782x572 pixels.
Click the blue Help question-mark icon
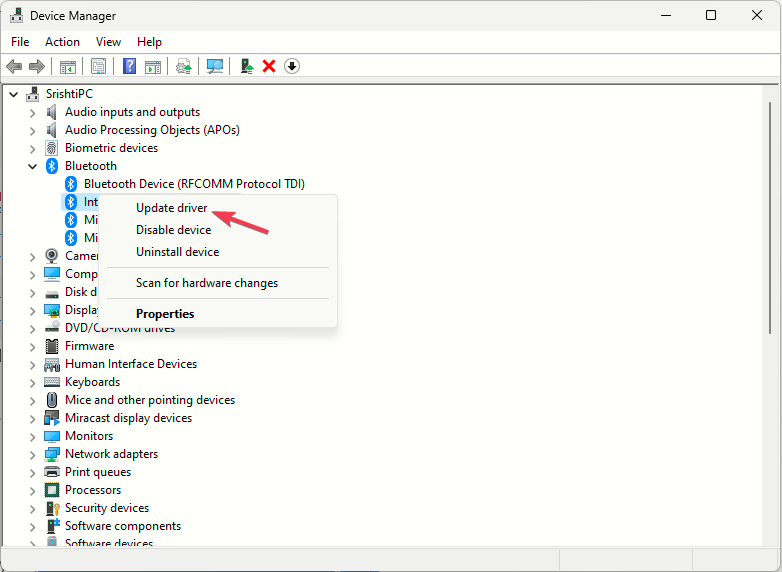pyautogui.click(x=129, y=66)
